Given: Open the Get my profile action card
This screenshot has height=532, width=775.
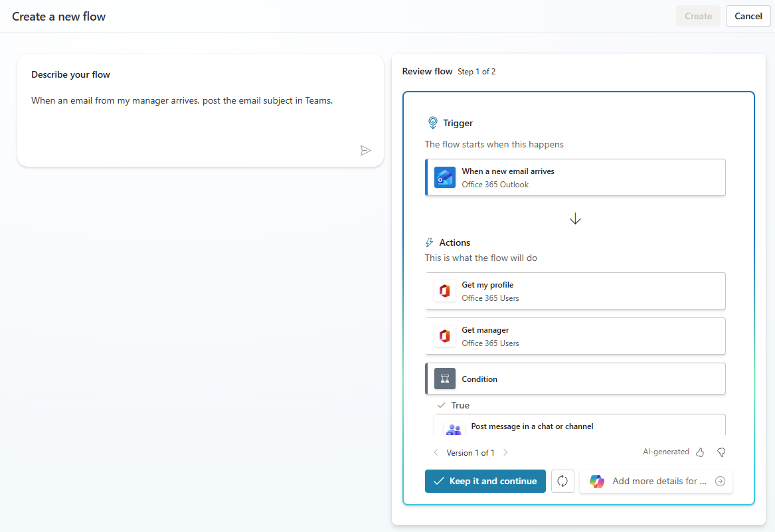Looking at the screenshot, I should (x=575, y=291).
